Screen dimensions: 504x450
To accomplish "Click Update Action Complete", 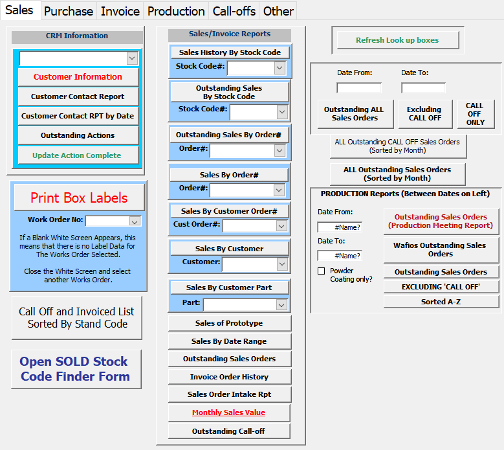I will coord(78,155).
